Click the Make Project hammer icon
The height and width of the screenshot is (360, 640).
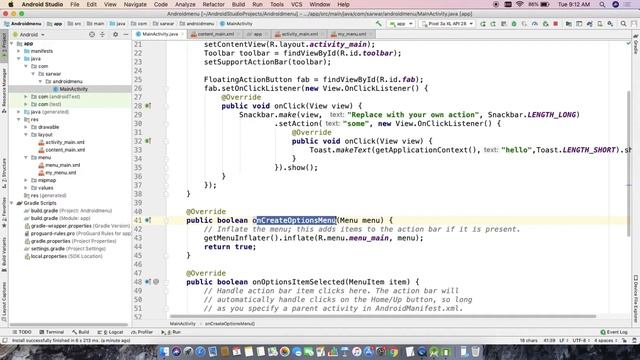tap(379, 24)
